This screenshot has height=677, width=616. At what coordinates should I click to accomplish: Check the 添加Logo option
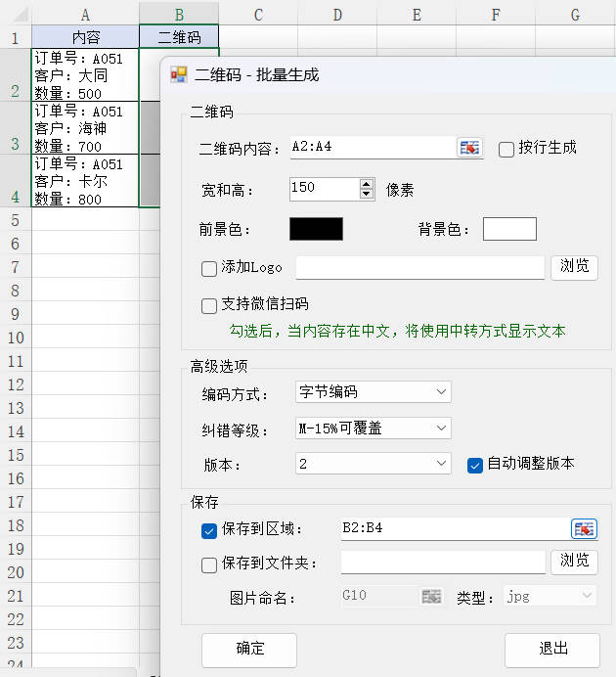click(x=209, y=268)
